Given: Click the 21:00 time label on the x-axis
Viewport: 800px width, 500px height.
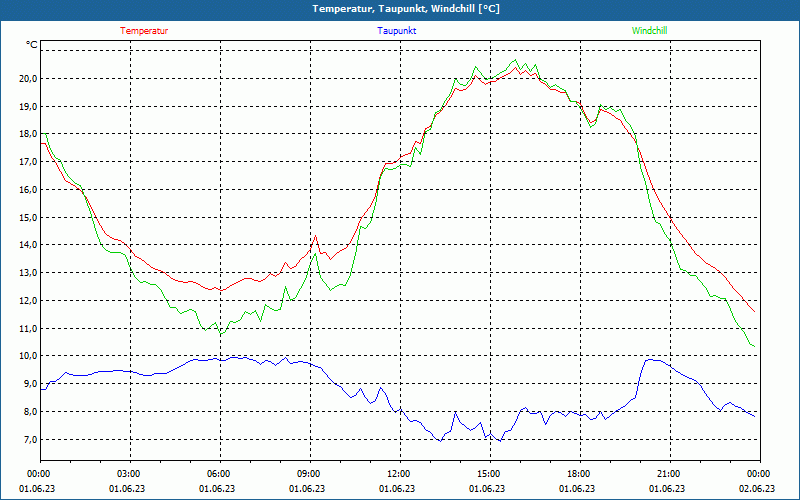Looking at the screenshot, I should point(668,473).
